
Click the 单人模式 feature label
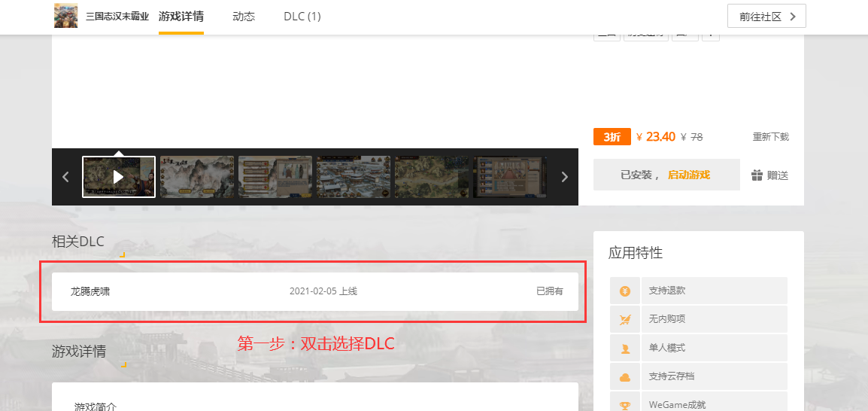click(x=667, y=349)
